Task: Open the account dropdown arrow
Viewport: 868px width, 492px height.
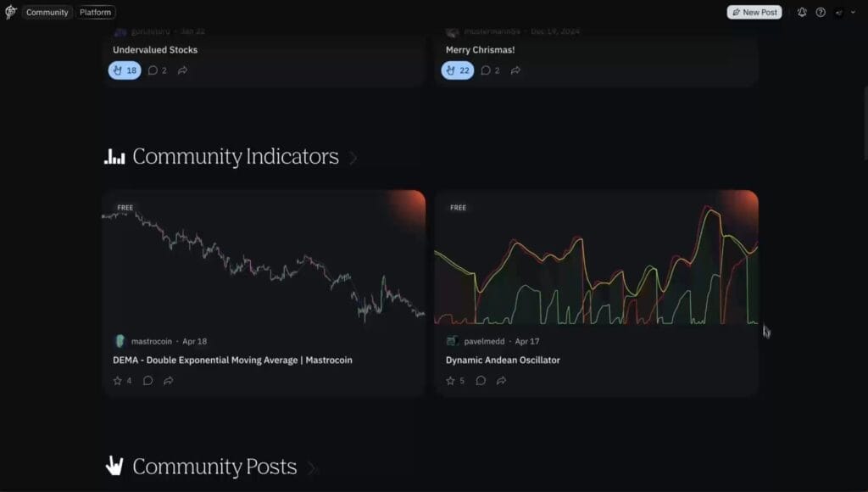Action: click(x=853, y=13)
